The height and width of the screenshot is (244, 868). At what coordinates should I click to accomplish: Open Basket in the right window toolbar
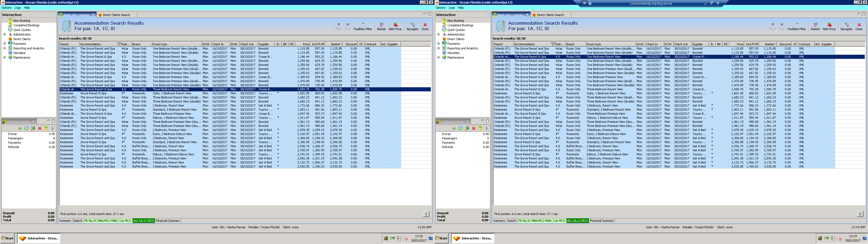pyautogui.click(x=815, y=25)
